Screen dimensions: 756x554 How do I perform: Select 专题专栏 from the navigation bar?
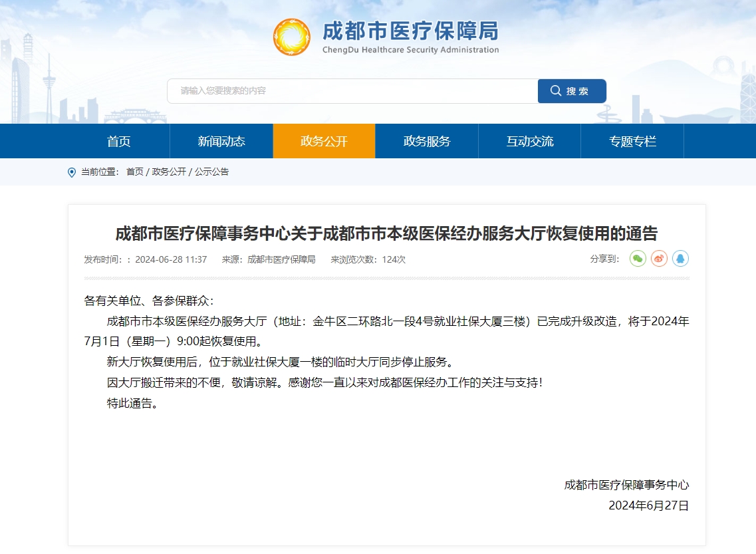click(632, 140)
